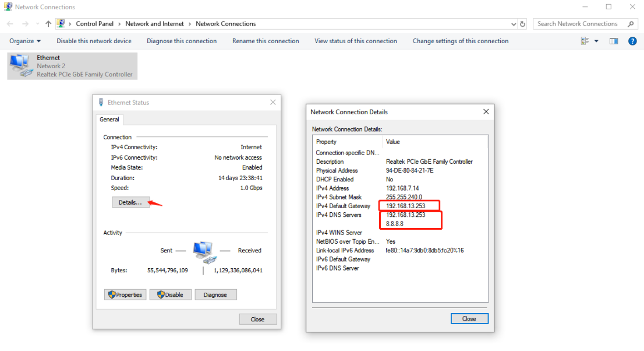Viewport: 644px width, 351px height.
Task: Focus the Search Network Connections field
Action: (x=585, y=24)
